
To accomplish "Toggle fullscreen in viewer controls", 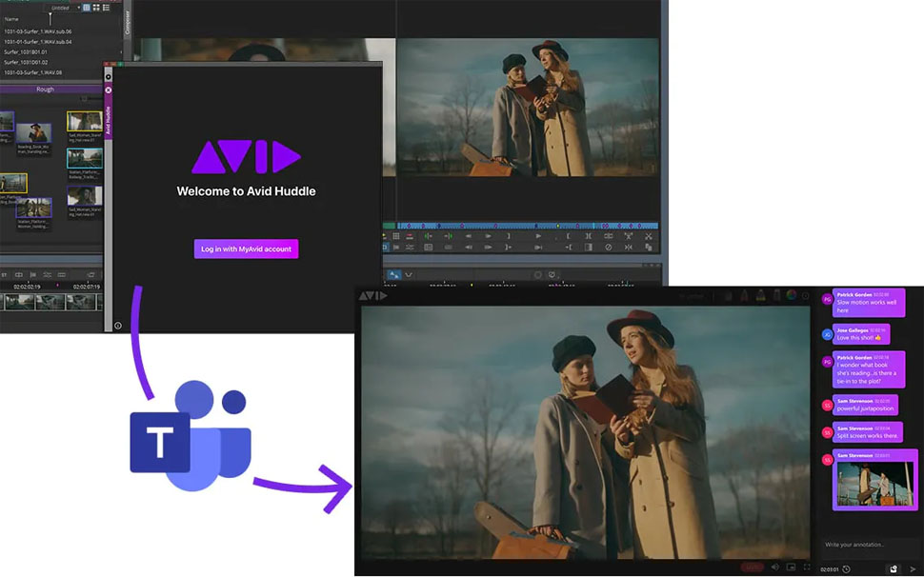I will tap(807, 567).
